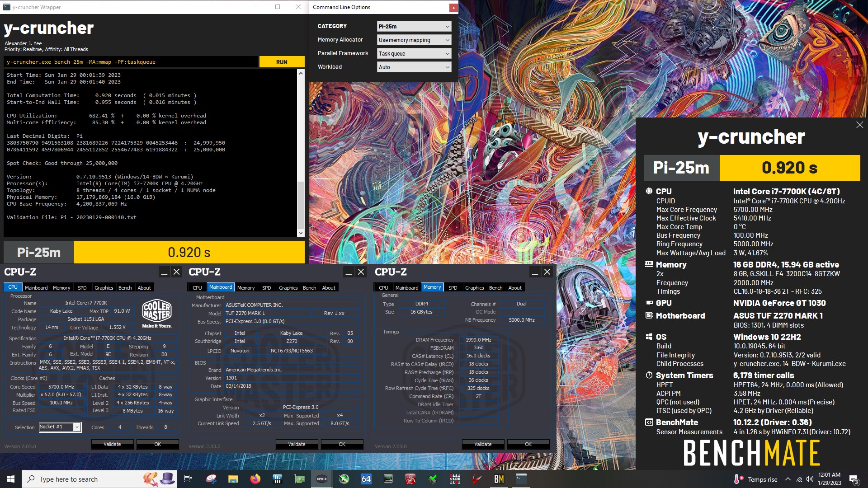This screenshot has width=868, height=488.
Task: Minimize the rightmost CPU-Z Memory window
Action: [x=535, y=272]
